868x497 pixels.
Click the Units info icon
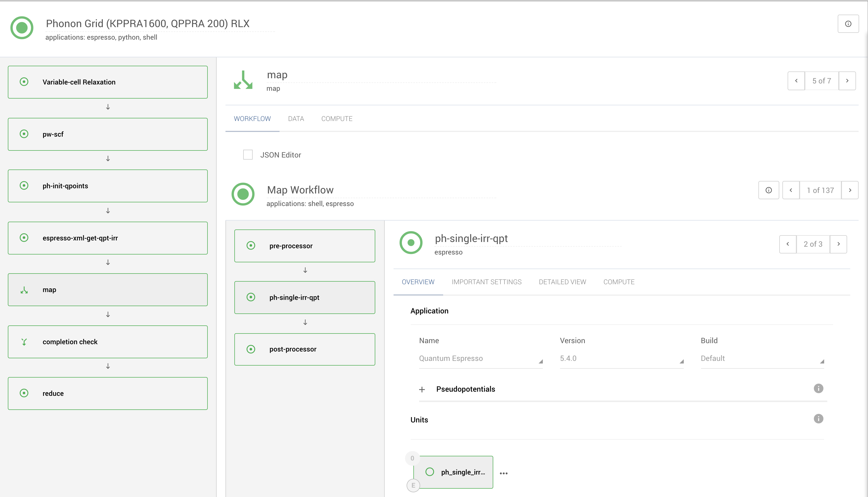tap(818, 419)
